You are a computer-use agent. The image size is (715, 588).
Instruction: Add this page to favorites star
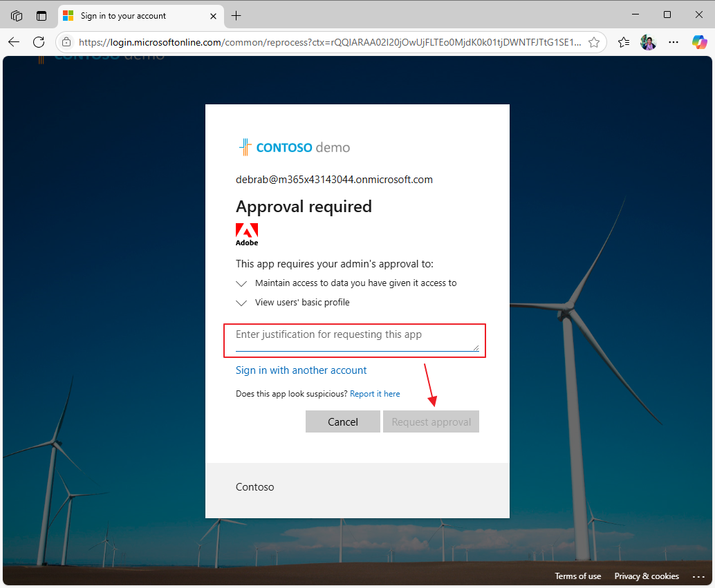tap(594, 42)
